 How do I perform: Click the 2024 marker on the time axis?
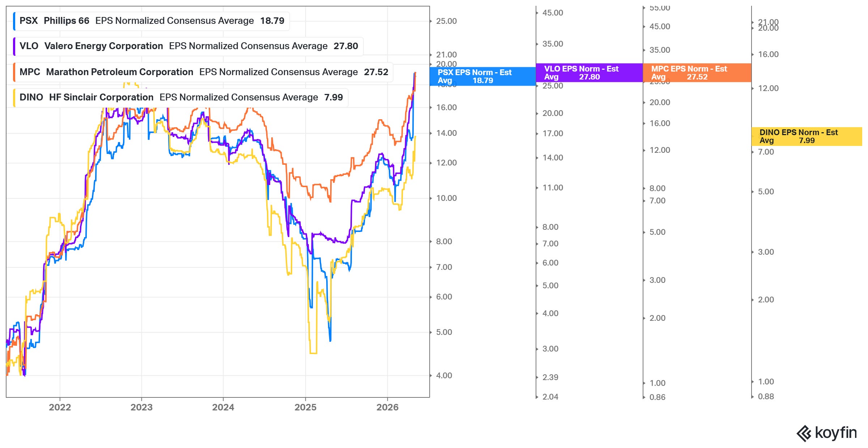coord(223,407)
